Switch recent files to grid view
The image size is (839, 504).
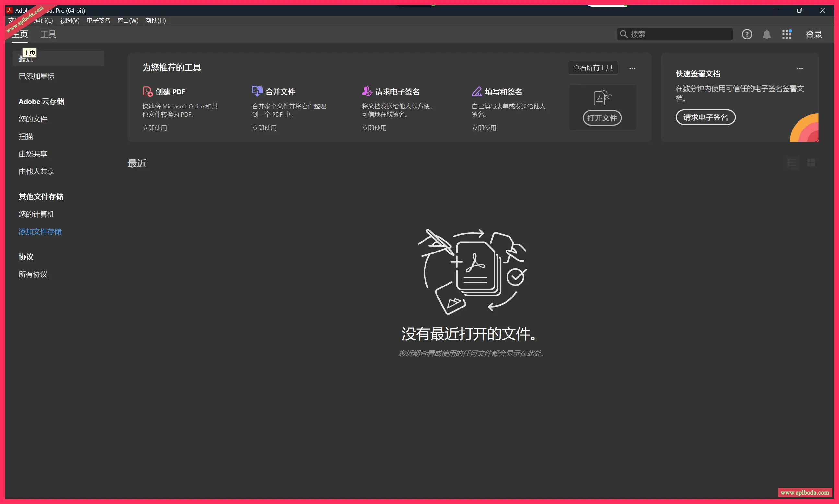point(811,163)
